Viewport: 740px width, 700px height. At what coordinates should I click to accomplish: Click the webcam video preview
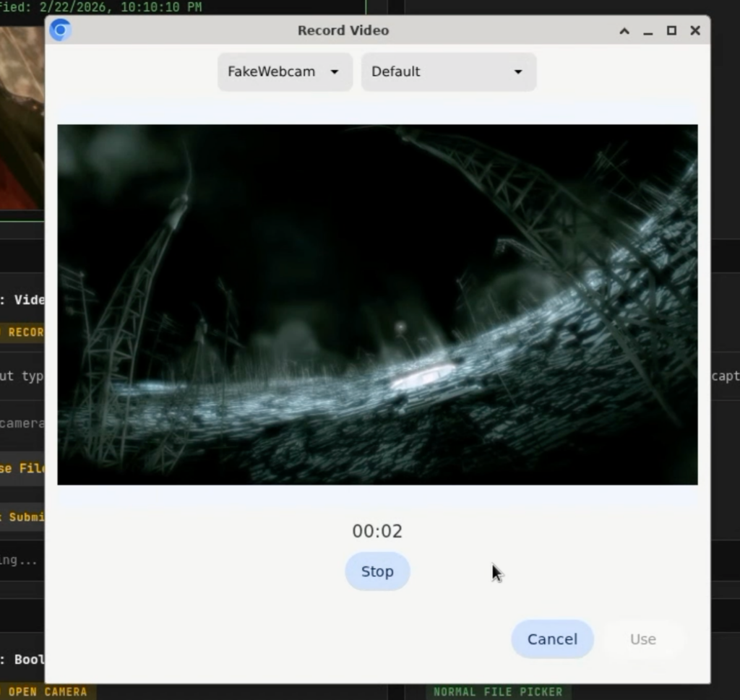pyautogui.click(x=377, y=304)
